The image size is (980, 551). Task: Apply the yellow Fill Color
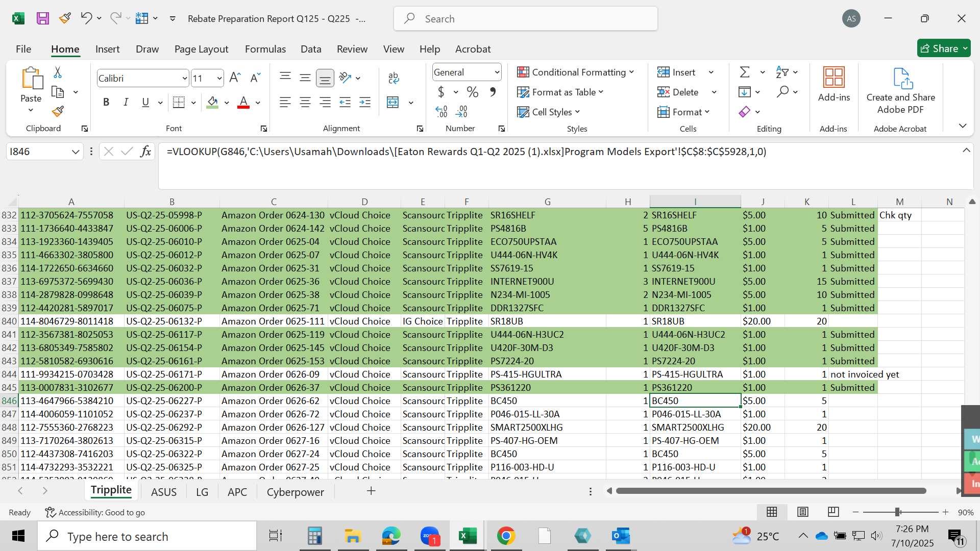[x=213, y=103]
